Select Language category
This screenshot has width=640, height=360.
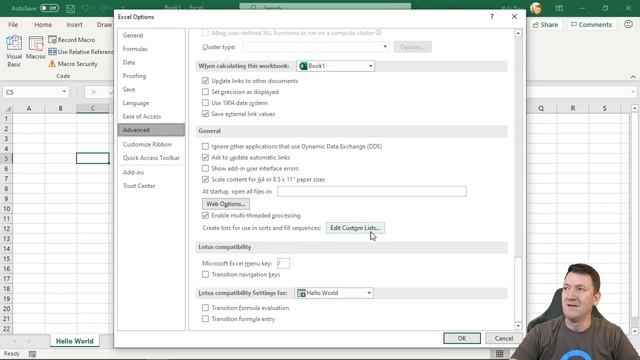point(151,103)
